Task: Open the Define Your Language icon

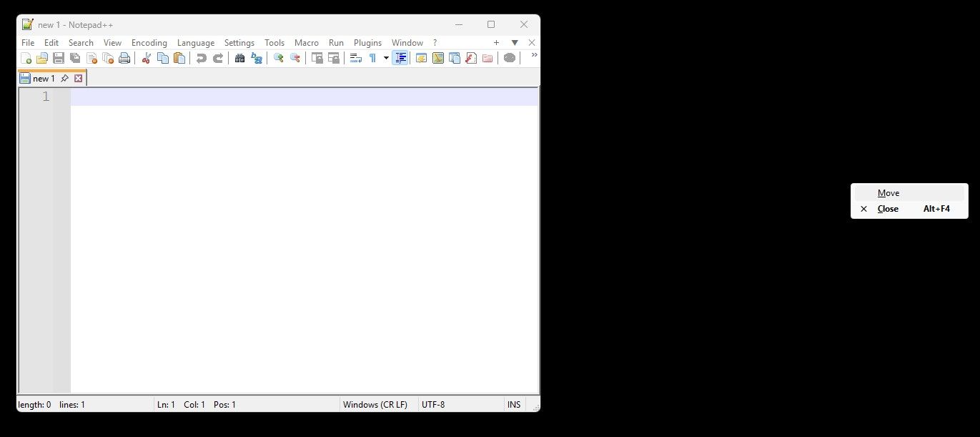Action: coord(422,58)
